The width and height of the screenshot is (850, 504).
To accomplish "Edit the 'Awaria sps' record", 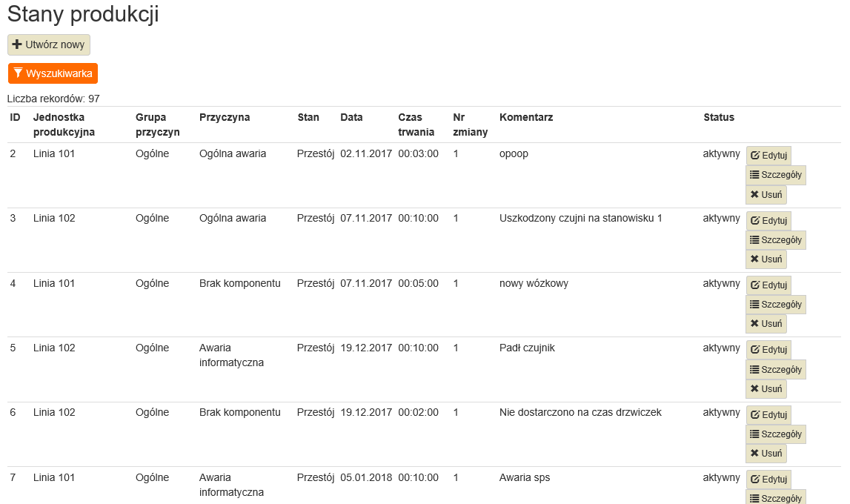I will click(x=768, y=480).
